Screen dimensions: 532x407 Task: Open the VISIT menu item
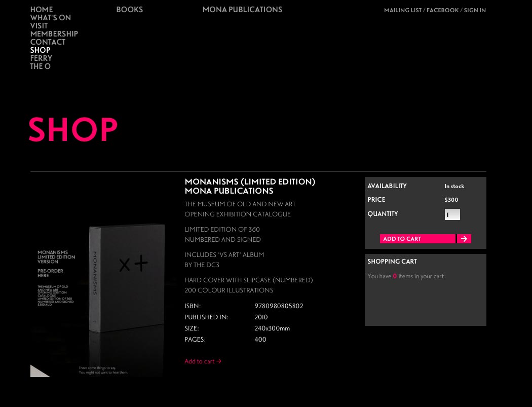39,26
